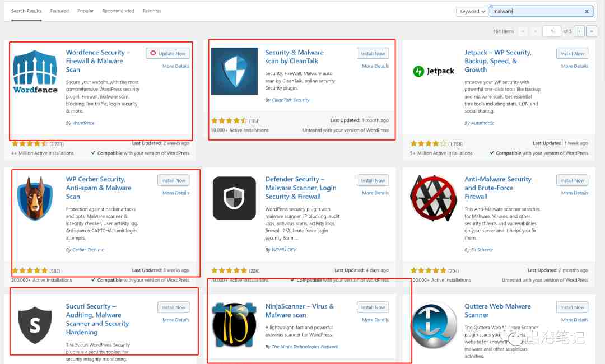
Task: Click the Cerber Tech Inc author link
Action: [x=89, y=250]
